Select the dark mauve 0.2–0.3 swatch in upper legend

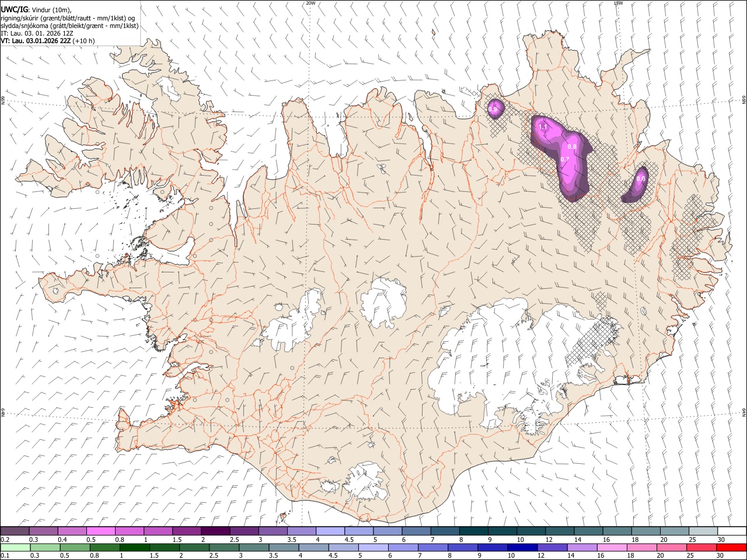pyautogui.click(x=15, y=531)
